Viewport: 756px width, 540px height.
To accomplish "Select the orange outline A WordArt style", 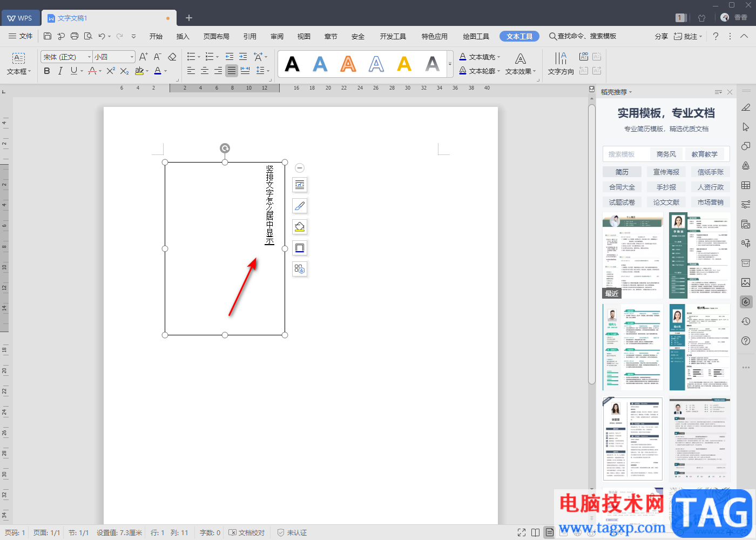I will (x=348, y=64).
